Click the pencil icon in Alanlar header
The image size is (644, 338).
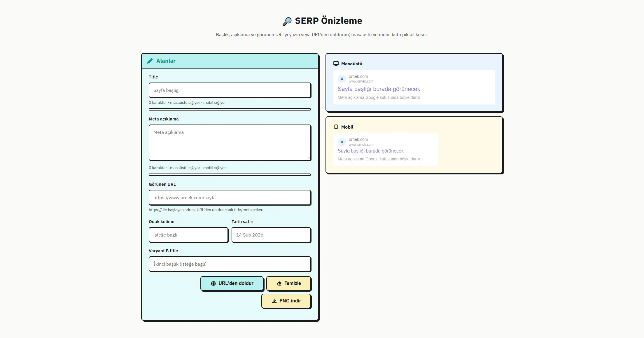(x=150, y=61)
